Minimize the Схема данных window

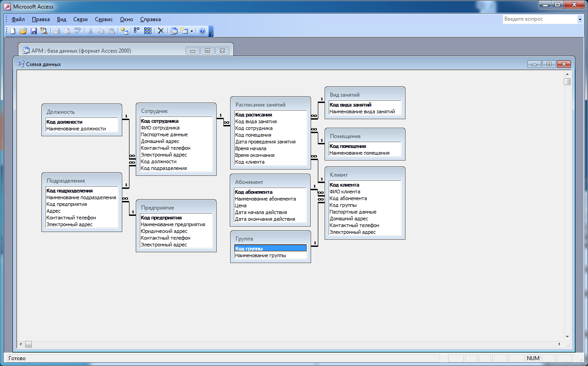(x=534, y=64)
